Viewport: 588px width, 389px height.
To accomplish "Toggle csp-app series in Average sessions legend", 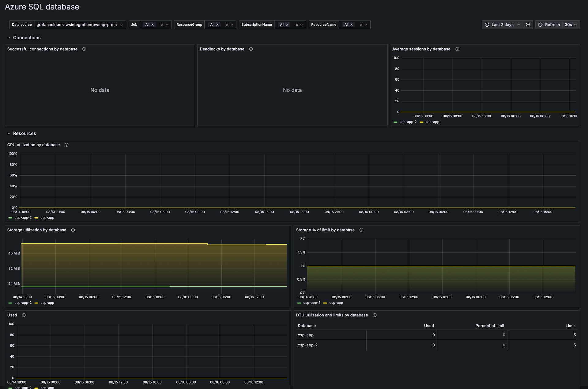I will point(432,122).
